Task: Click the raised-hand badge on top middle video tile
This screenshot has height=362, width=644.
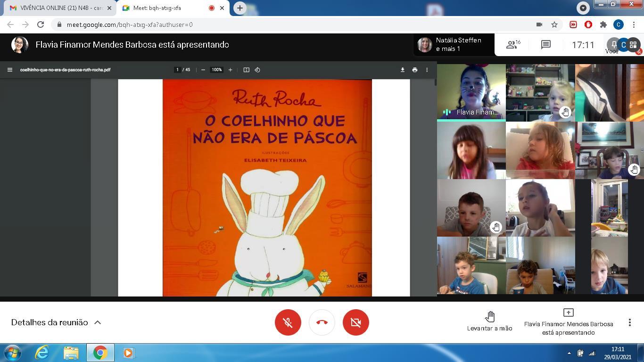Action: tap(565, 112)
